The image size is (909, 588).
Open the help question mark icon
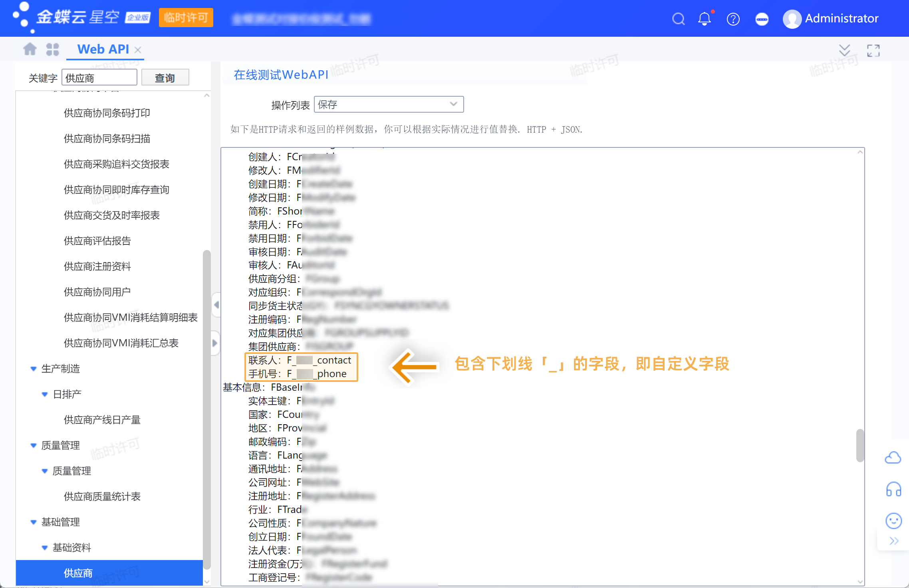click(733, 19)
